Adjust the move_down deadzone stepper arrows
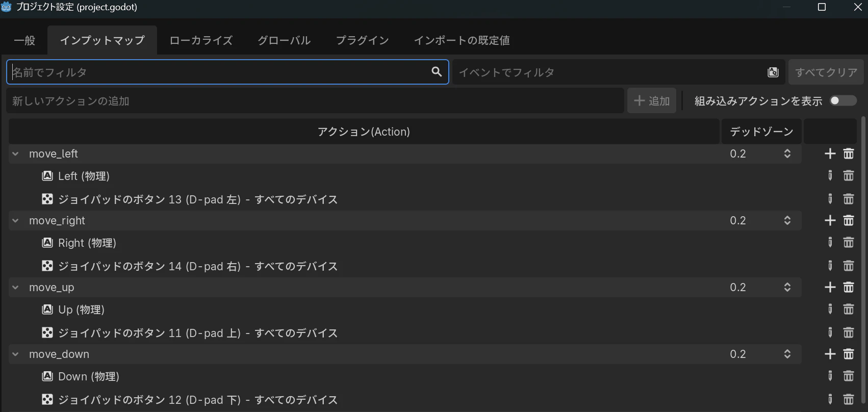 pos(787,354)
